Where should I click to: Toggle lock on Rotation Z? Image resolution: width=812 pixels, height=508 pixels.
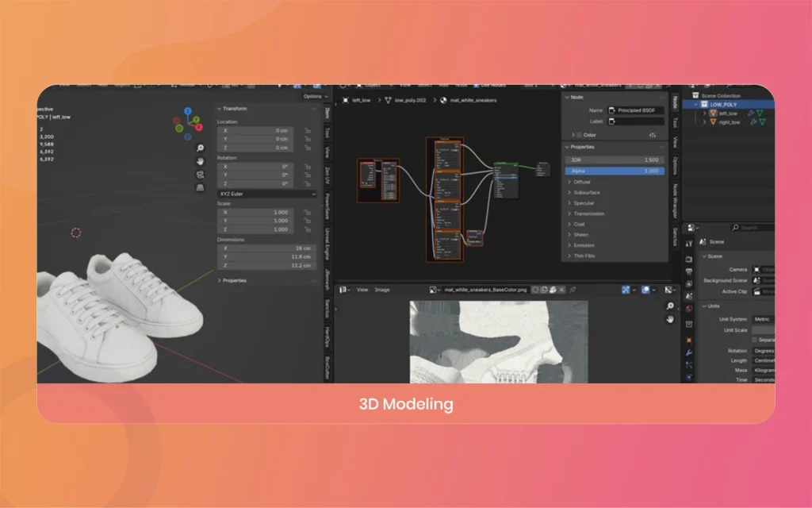tap(307, 183)
